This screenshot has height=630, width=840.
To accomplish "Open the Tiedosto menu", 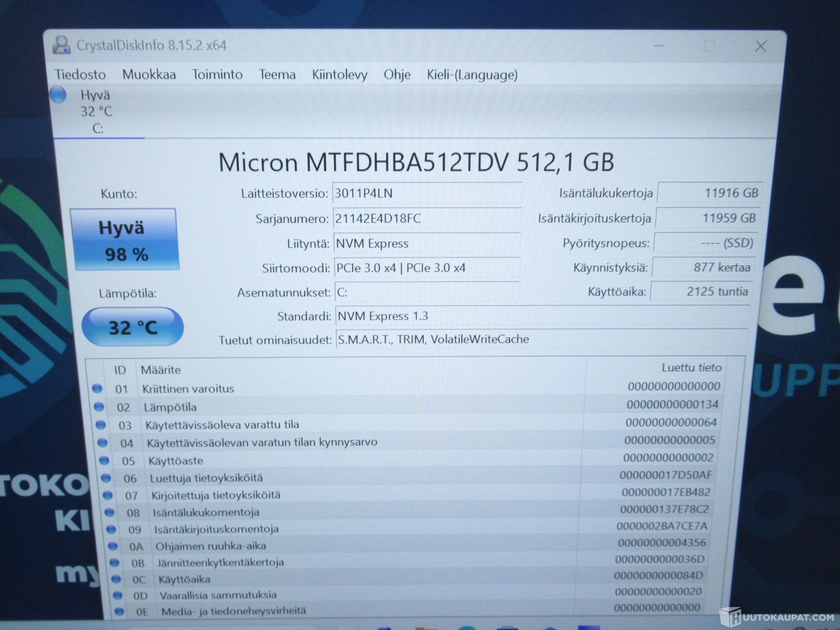I will pos(80,74).
